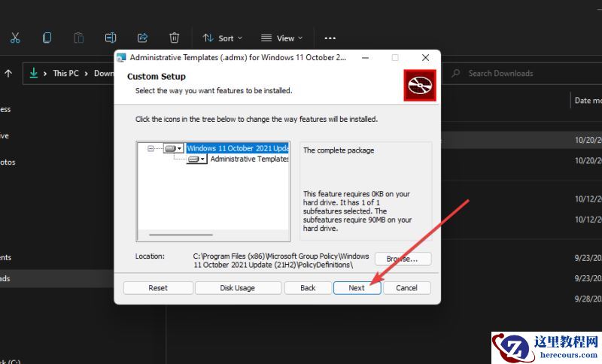Click the Cancel button in setup

coord(406,288)
